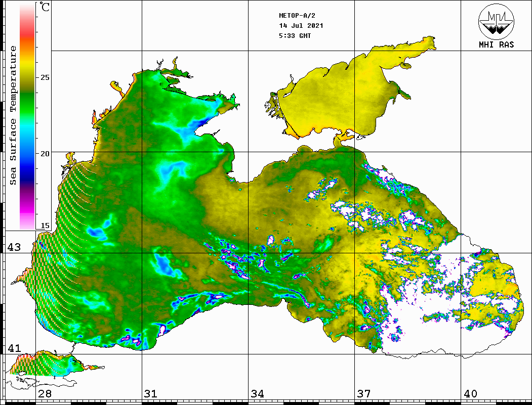Click longitude label '31'

(x=151, y=393)
